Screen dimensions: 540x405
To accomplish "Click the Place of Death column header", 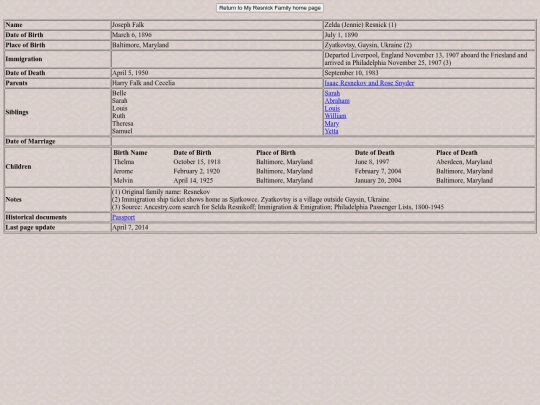I will click(457, 153).
